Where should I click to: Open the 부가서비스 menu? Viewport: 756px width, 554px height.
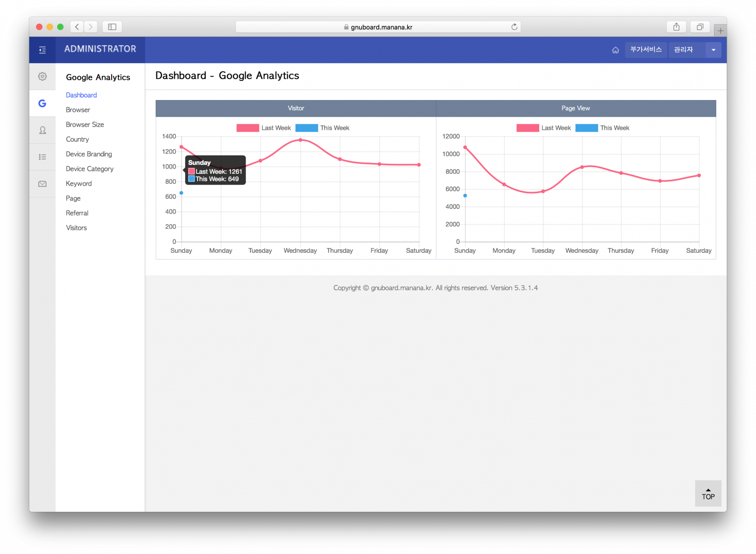click(645, 50)
